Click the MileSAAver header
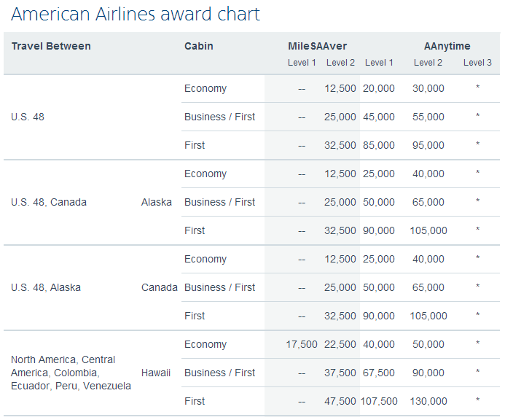 coord(317,46)
